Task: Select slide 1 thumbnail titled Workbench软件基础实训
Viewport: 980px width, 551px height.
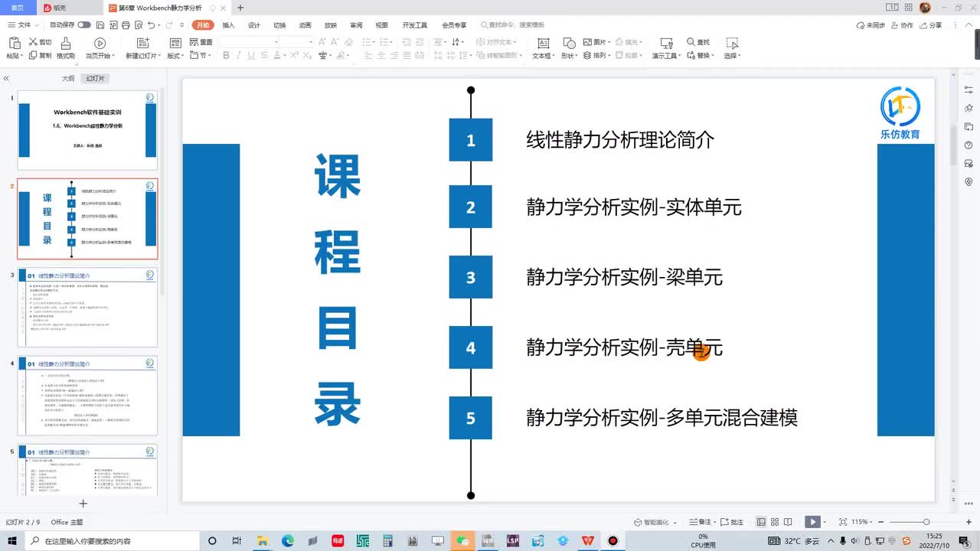Action: (x=87, y=130)
